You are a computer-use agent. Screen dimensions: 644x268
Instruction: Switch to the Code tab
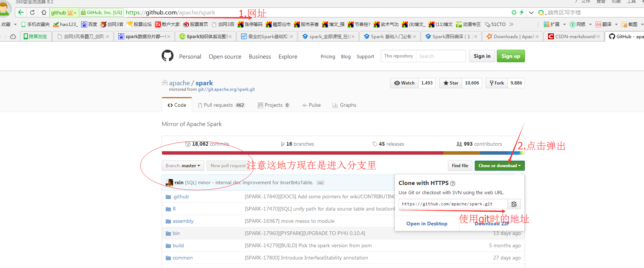pyautogui.click(x=177, y=105)
